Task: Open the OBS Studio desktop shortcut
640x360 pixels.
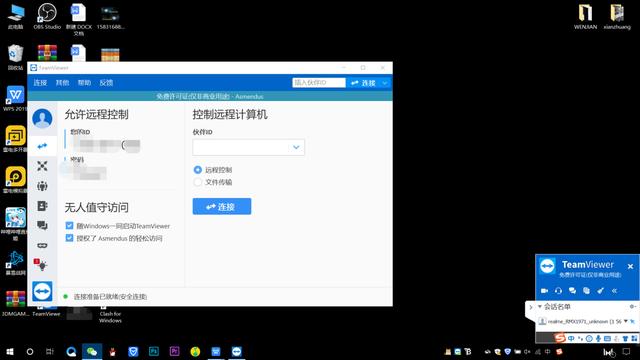Action: click(47, 16)
